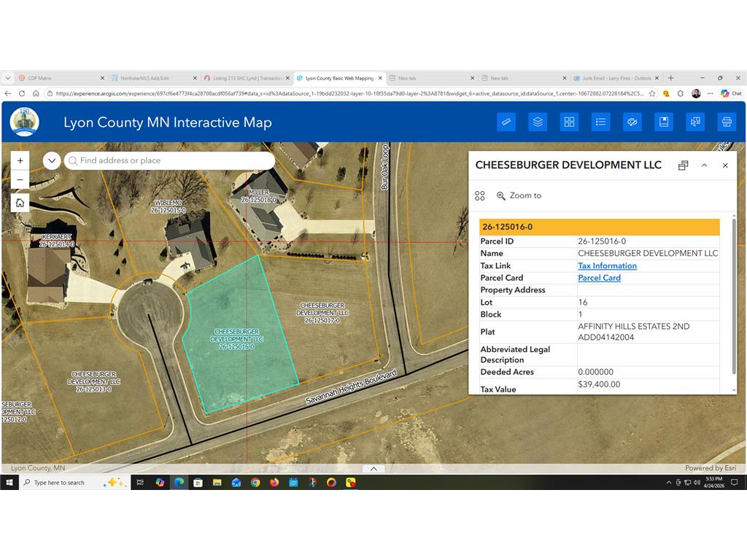Open popup actions menu with four circles
The width and height of the screenshot is (747, 560).
[x=480, y=195]
